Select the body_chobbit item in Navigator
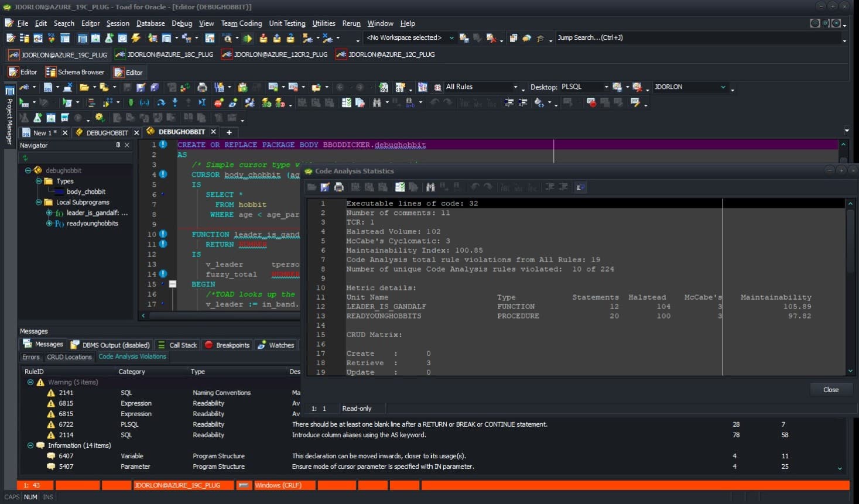The width and height of the screenshot is (859, 504). 85,191
